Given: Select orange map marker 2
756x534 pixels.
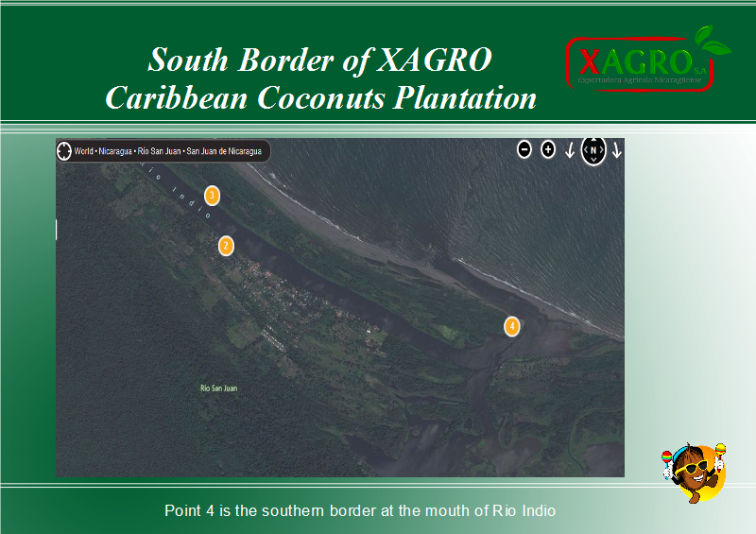Looking at the screenshot, I should (x=226, y=246).
